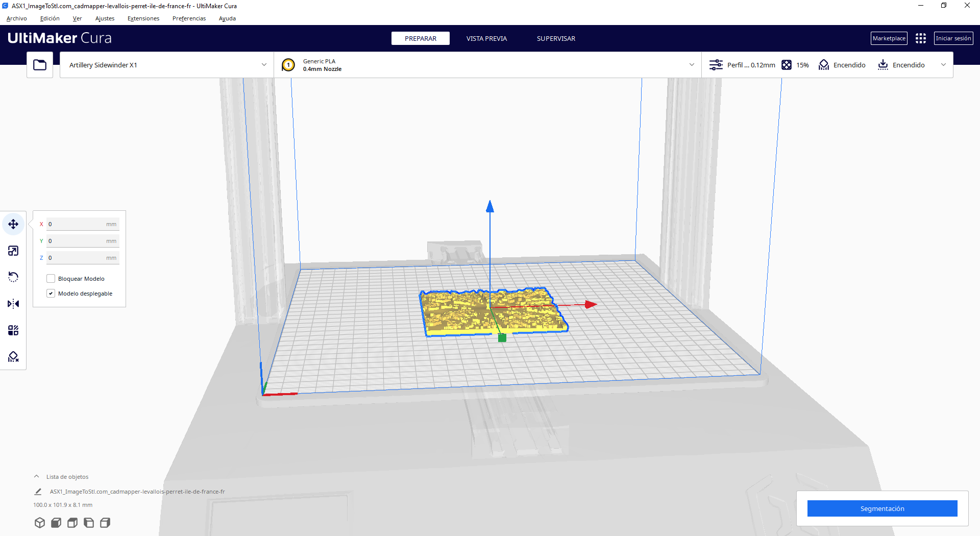Uncheck the Modelo desplegable checkbox
Viewport: 980px width, 536px height.
coord(51,294)
